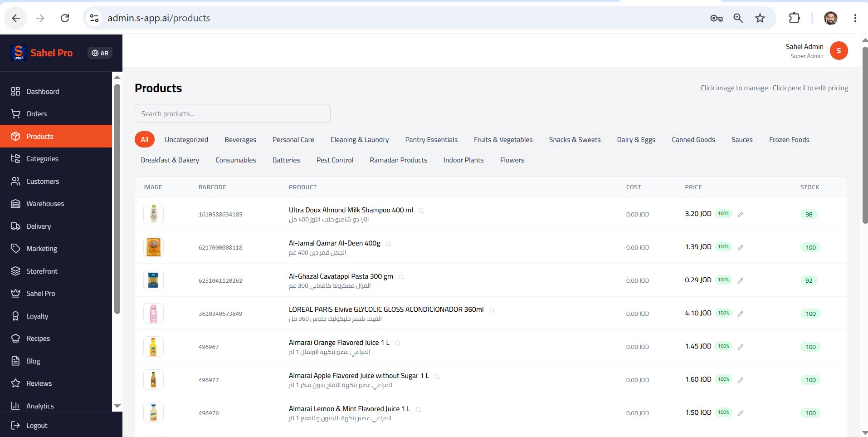Click sidebar scrollbar down arrow
Image resolution: width=868 pixels, height=437 pixels.
point(117,406)
